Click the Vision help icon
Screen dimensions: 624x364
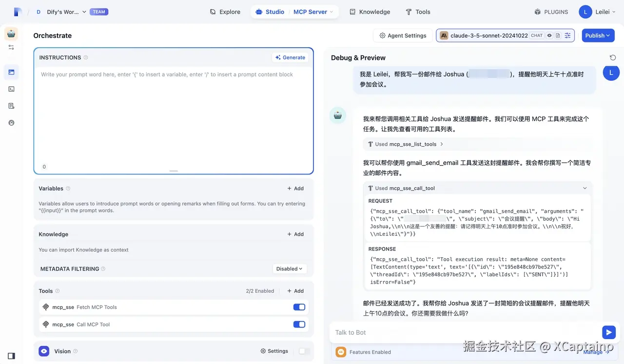coord(75,351)
